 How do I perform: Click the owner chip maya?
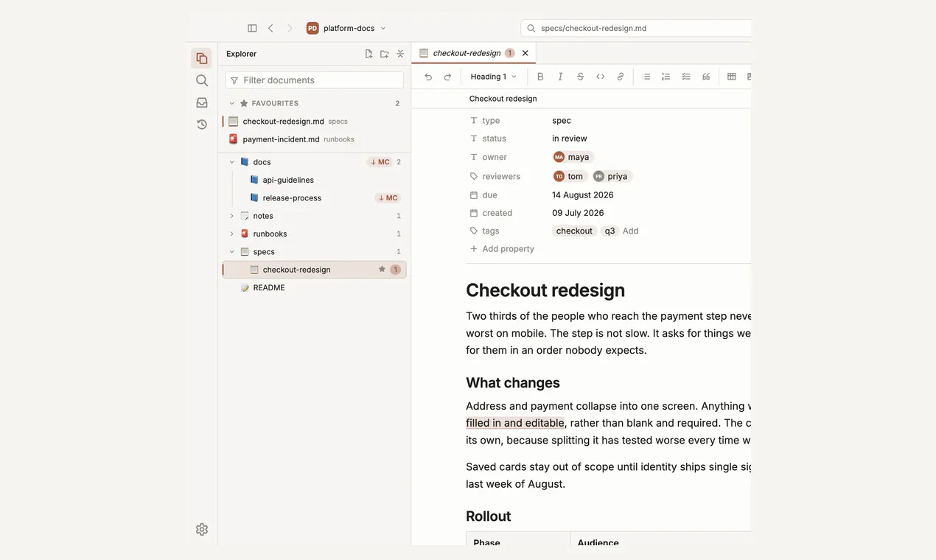click(x=573, y=157)
